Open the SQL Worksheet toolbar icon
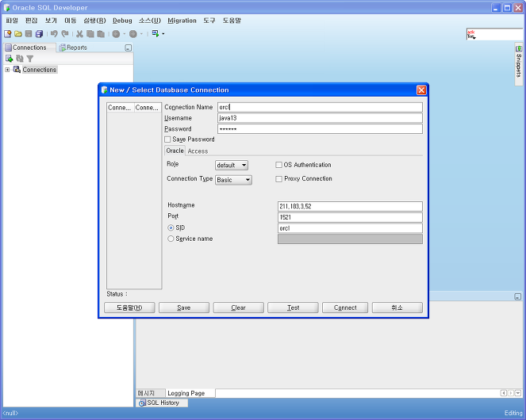526x420 pixels. [155, 33]
